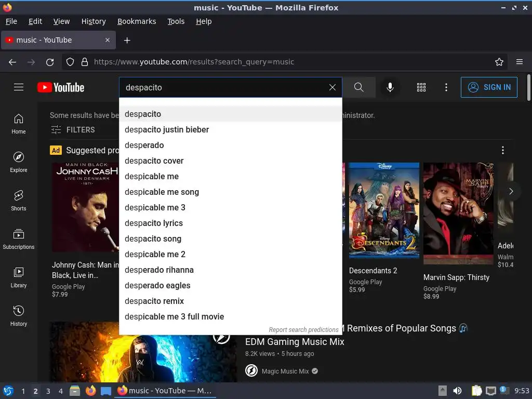Open the FILTERS options
The height and width of the screenshot is (399, 532).
[x=73, y=129]
